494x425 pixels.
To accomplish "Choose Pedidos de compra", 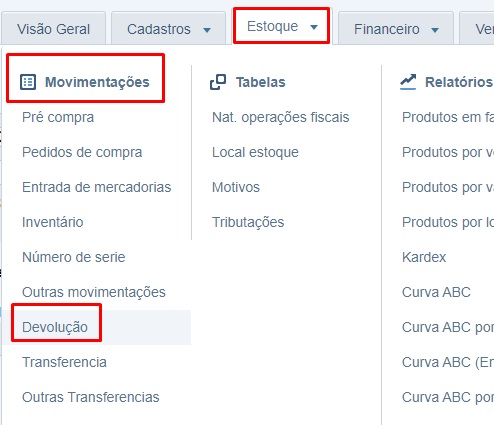I will click(82, 152).
